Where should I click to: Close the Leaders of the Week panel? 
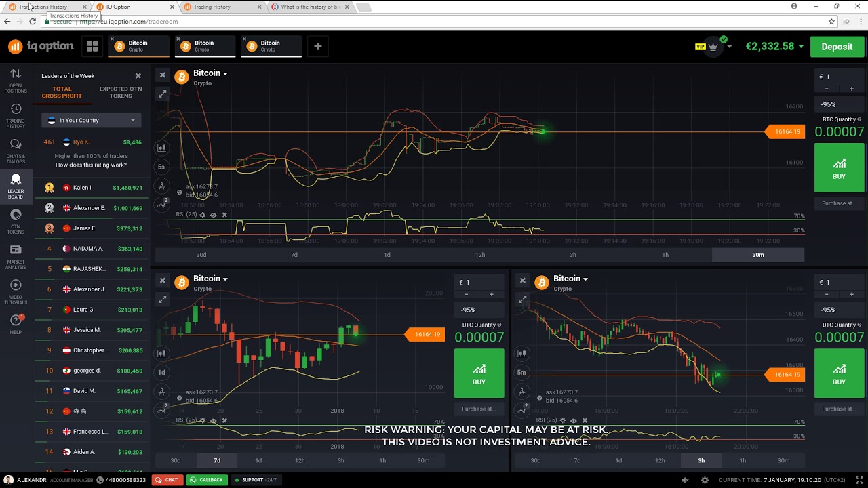coord(138,76)
